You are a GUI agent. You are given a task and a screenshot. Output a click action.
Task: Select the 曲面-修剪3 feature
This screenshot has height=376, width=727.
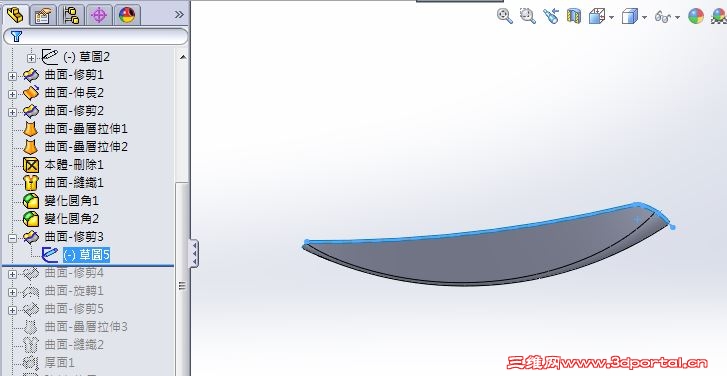tap(74, 237)
